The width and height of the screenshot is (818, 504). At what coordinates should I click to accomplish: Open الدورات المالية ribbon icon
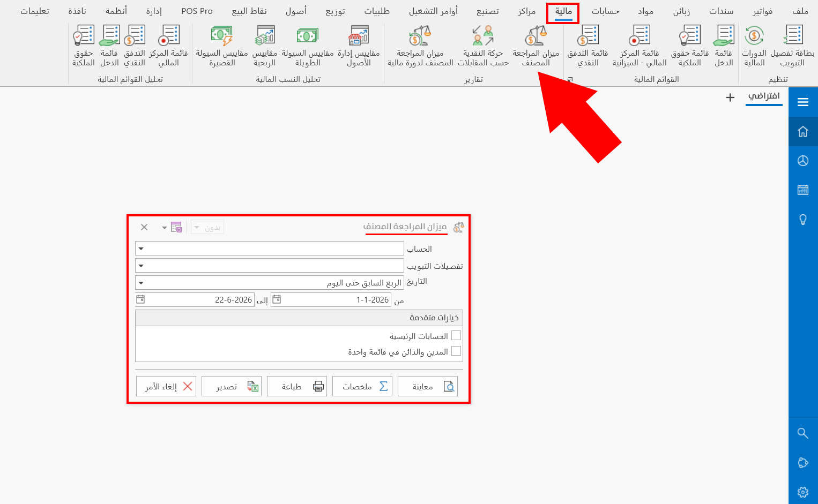pyautogui.click(x=754, y=46)
